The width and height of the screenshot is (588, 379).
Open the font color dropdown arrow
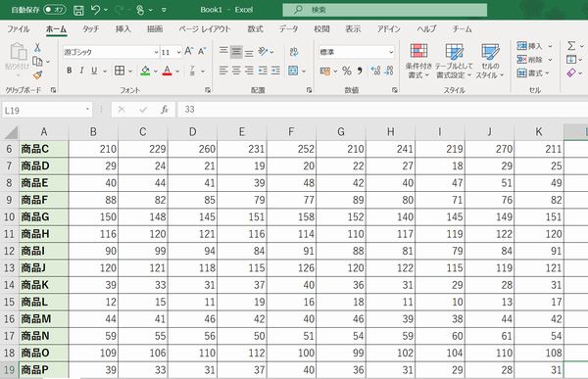[177, 71]
